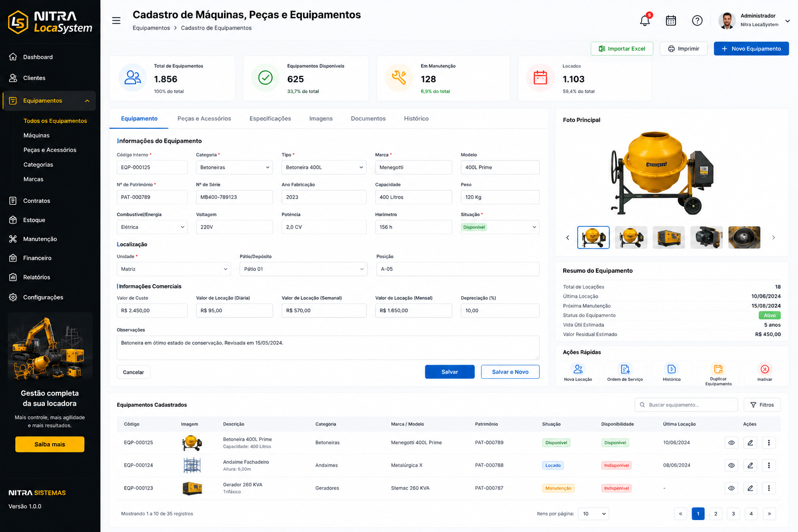Go to page 2 of equipment list
This screenshot has width=798, height=532.
coord(715,514)
